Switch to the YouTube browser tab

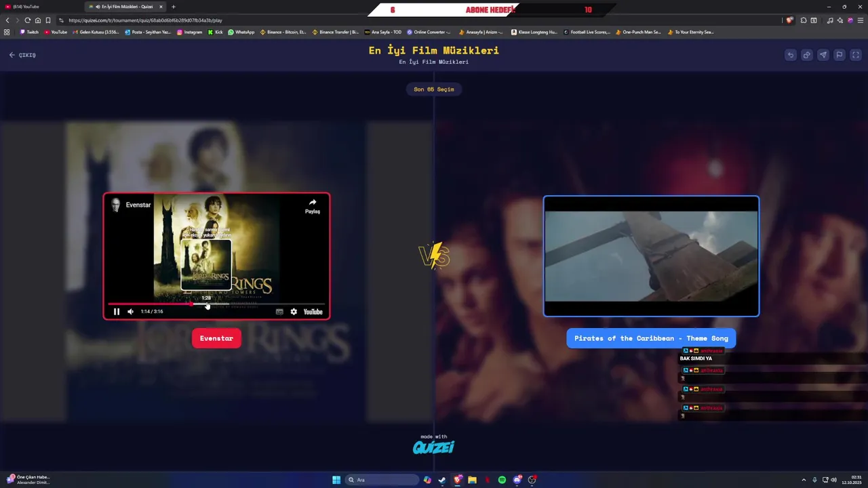tap(41, 7)
